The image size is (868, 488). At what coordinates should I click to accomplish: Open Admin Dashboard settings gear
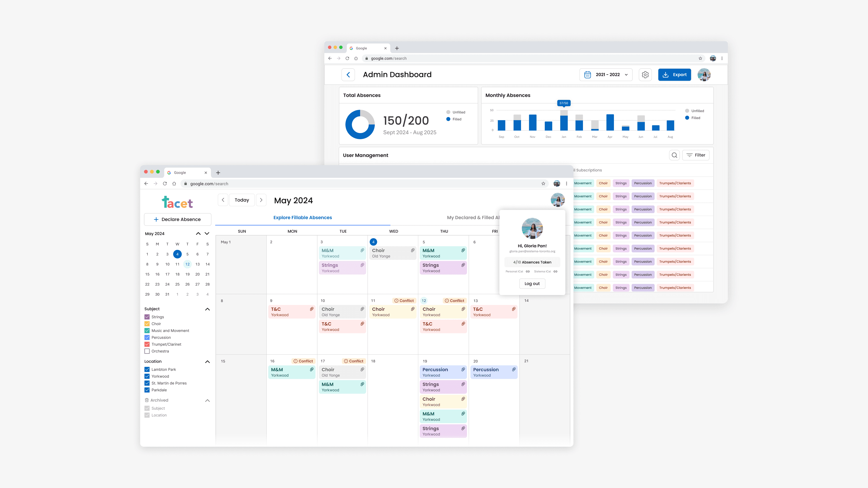(x=645, y=75)
